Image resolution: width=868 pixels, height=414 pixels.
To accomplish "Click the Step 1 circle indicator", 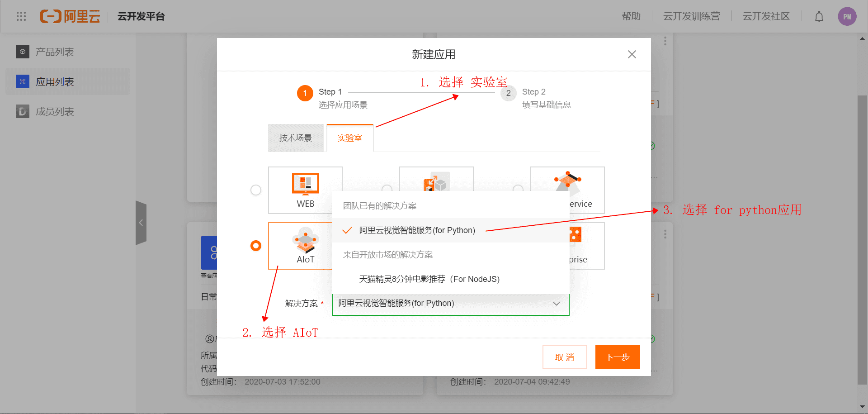I will click(305, 93).
